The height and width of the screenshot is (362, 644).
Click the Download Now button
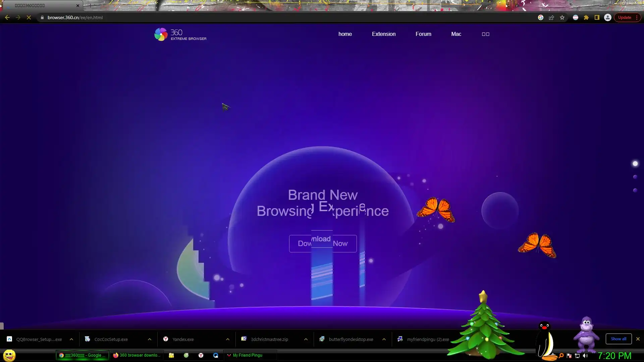323,244
